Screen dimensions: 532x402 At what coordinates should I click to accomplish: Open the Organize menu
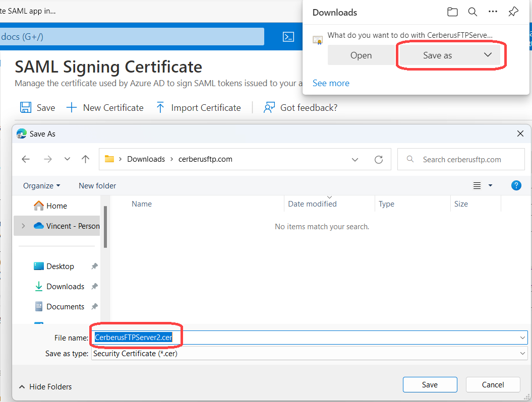coord(41,186)
